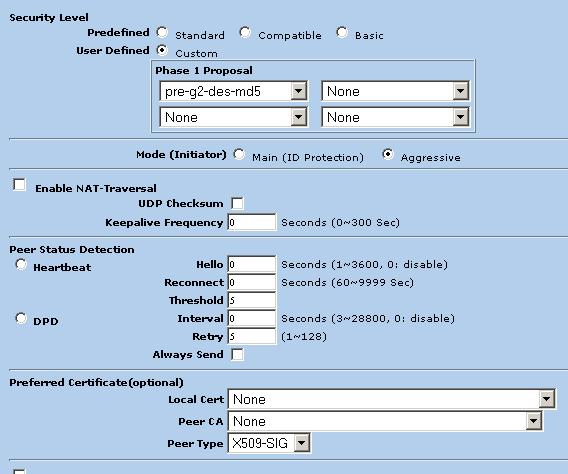This screenshot has width=568, height=474.
Task: Open the pre-g2-des-md5 proposal dropdown
Action: 233,91
